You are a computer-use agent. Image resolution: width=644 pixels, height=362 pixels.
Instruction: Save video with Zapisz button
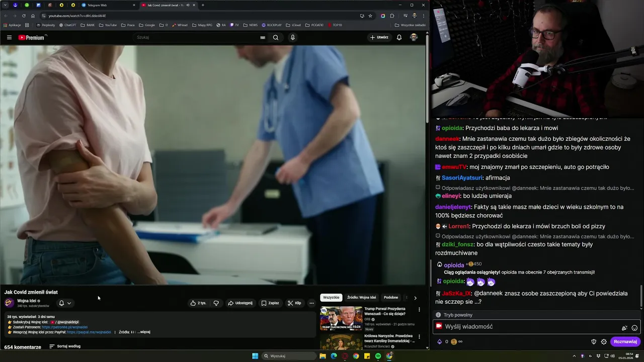click(x=270, y=303)
